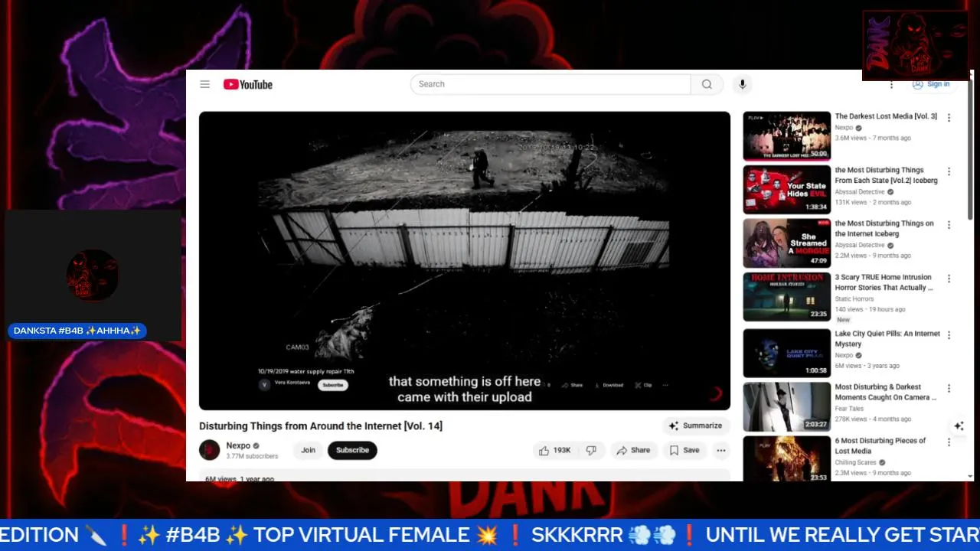Open Home Intrusion Horror Stories thumbnail
Image resolution: width=980 pixels, height=551 pixels.
click(786, 297)
